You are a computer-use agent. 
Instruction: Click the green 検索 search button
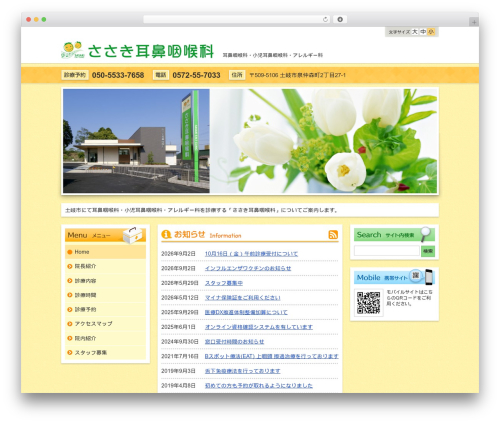(x=428, y=251)
